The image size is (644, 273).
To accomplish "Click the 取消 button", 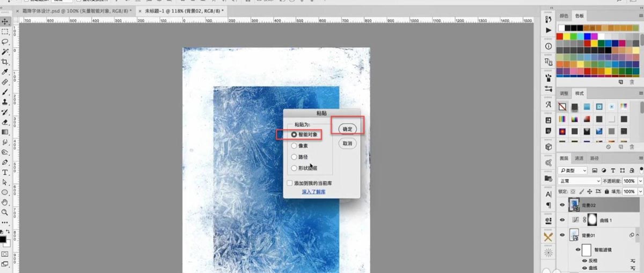I will click(347, 143).
